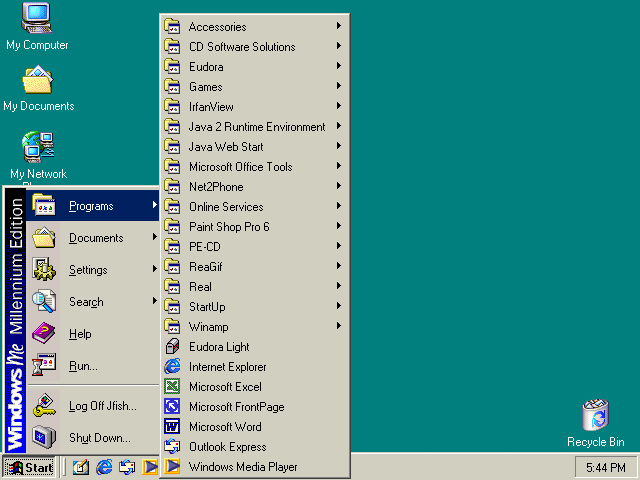The image size is (640, 480).
Task: Expand the Accessories submenu arrow
Action: point(339,26)
